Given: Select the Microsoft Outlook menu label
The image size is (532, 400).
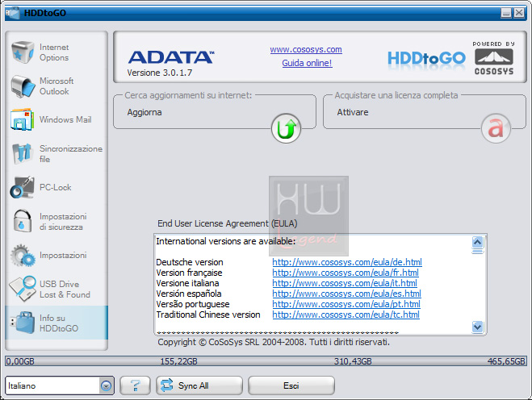Looking at the screenshot, I should pos(57,86).
